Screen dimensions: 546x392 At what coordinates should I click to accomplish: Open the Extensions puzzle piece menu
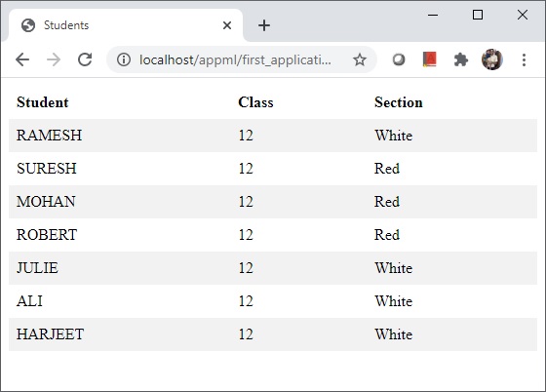click(x=460, y=59)
